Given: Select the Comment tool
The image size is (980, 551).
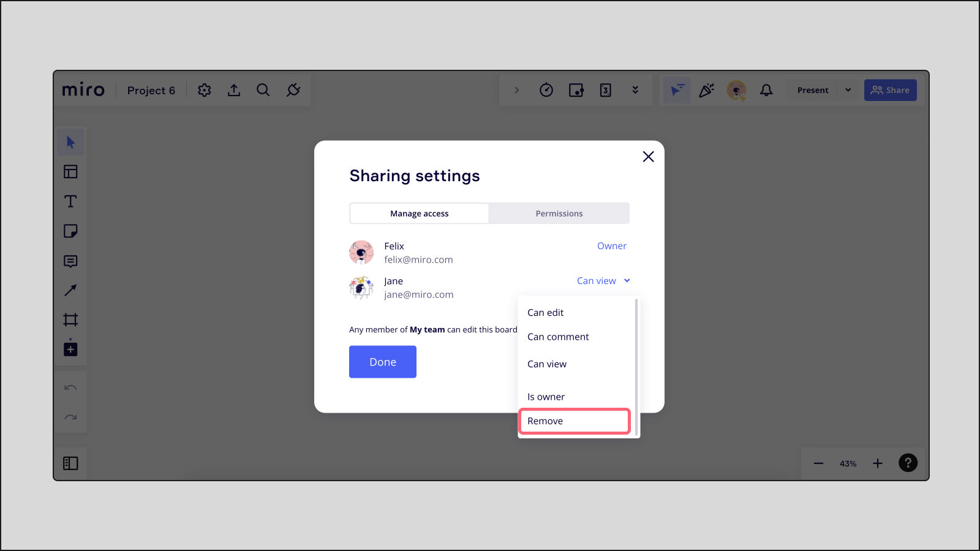Looking at the screenshot, I should click(x=70, y=261).
